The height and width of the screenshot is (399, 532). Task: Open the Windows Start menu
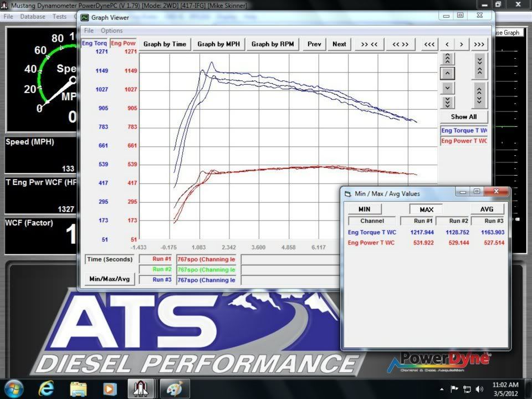pyautogui.click(x=13, y=389)
